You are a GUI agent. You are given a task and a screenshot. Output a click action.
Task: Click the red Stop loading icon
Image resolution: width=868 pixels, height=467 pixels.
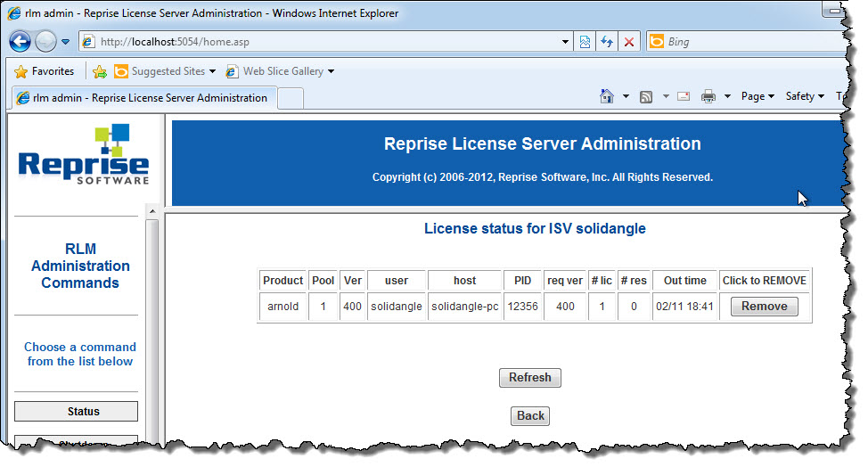point(629,42)
